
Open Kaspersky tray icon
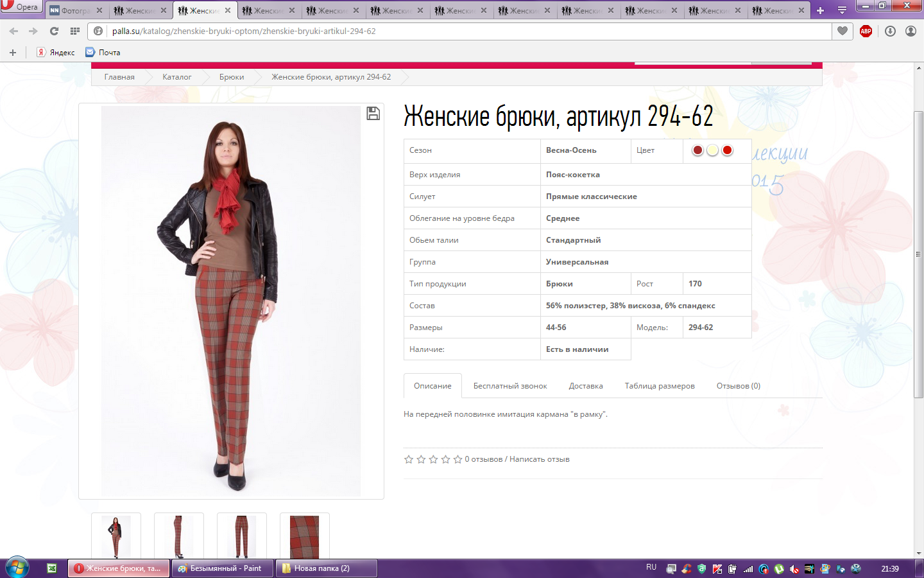(717, 569)
